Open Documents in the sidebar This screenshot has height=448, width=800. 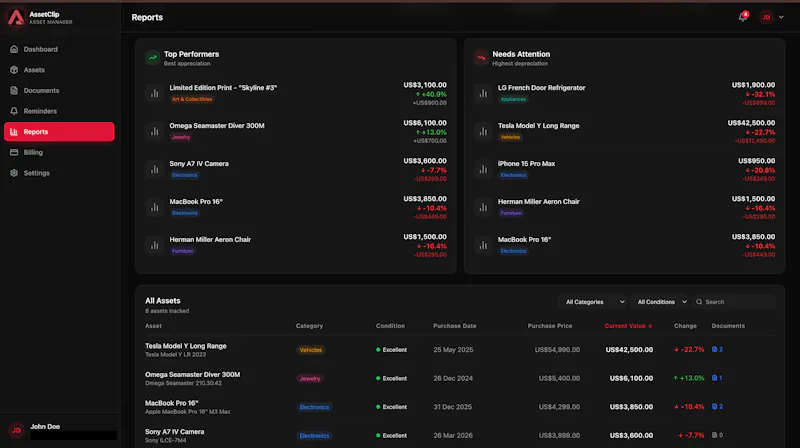(x=59, y=90)
